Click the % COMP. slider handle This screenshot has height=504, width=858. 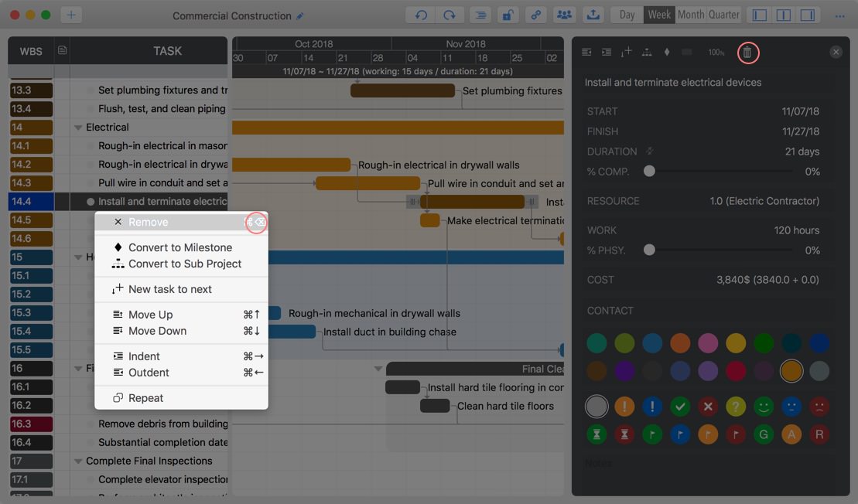click(650, 172)
